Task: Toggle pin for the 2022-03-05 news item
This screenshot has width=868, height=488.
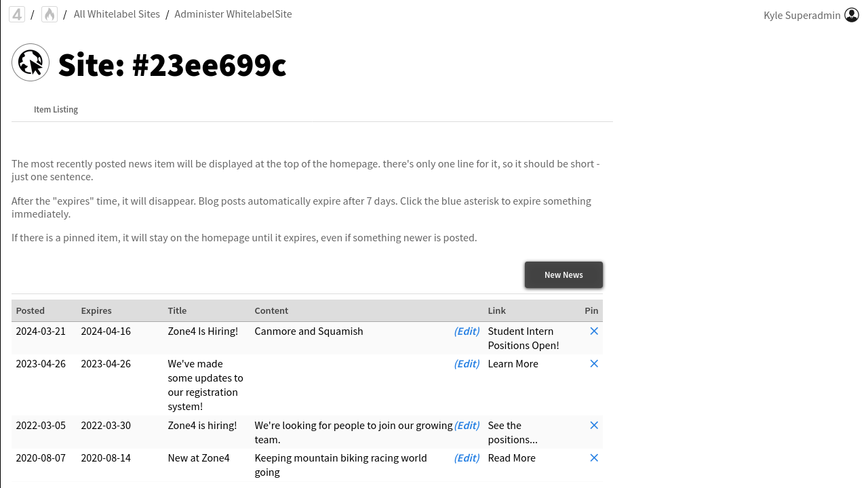Action: [x=594, y=425]
